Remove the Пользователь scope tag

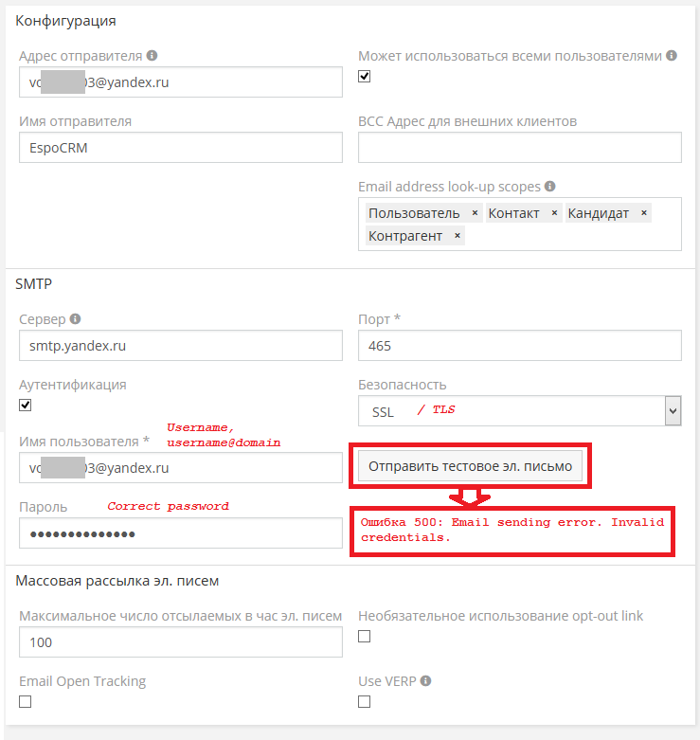click(x=475, y=213)
